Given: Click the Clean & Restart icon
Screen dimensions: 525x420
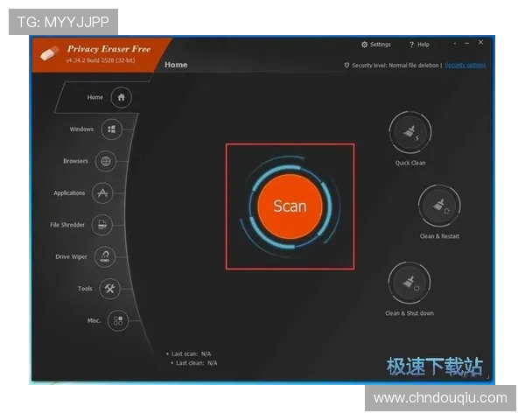Looking at the screenshot, I should (x=438, y=207).
